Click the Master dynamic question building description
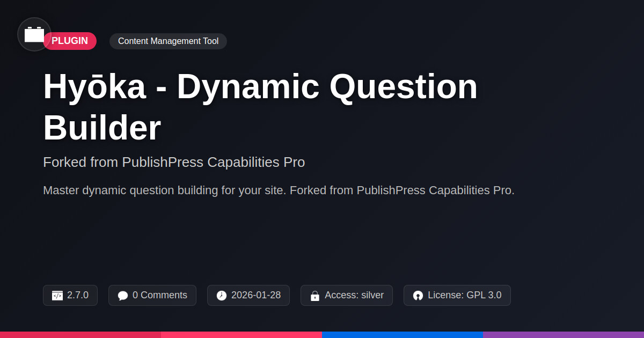Image resolution: width=644 pixels, height=338 pixels. [279, 190]
